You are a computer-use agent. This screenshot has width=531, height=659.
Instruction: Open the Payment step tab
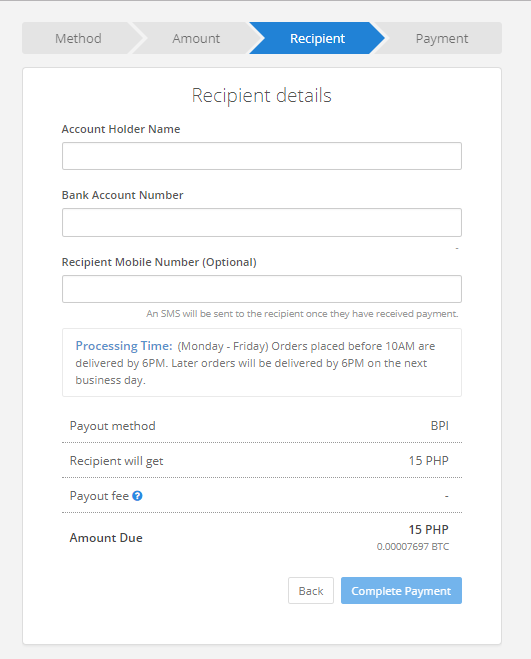click(x=441, y=38)
